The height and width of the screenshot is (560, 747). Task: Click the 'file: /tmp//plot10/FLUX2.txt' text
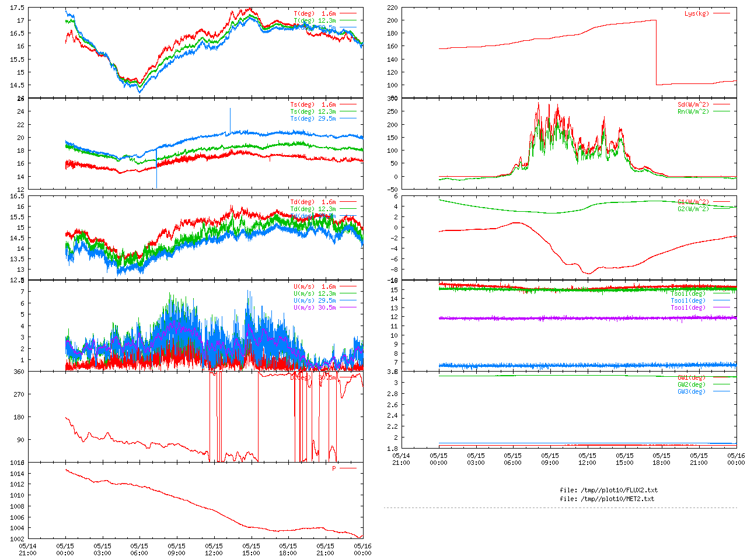[x=609, y=491]
